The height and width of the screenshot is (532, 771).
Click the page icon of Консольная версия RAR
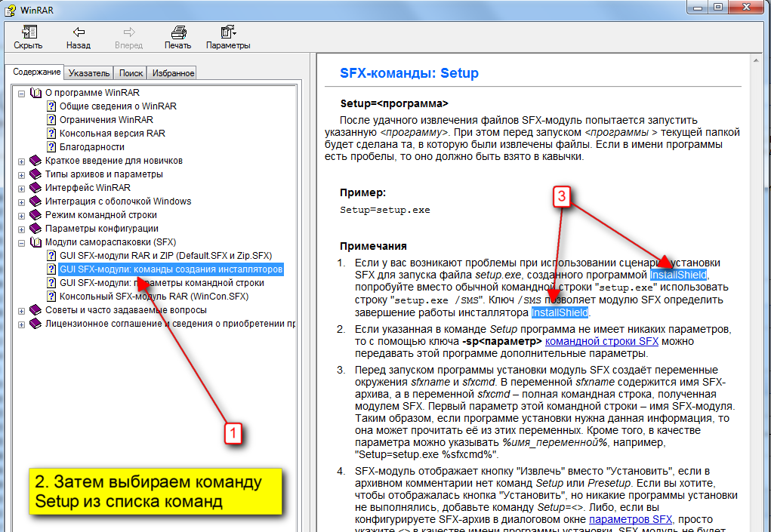(x=51, y=133)
